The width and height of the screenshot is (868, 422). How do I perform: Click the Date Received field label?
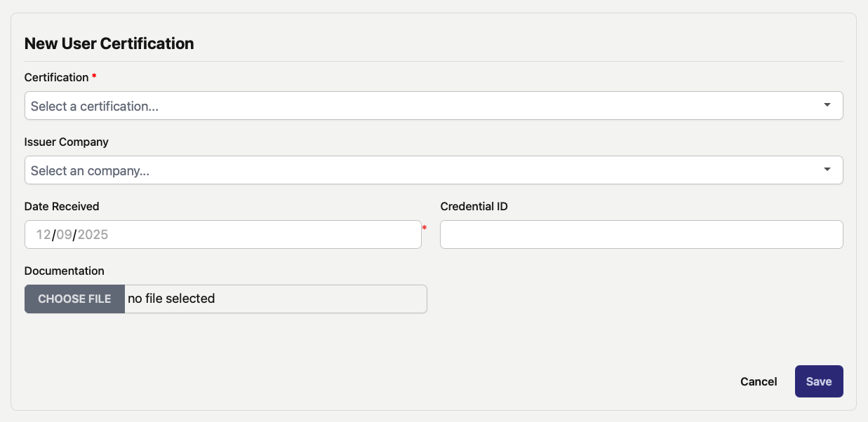tap(62, 206)
